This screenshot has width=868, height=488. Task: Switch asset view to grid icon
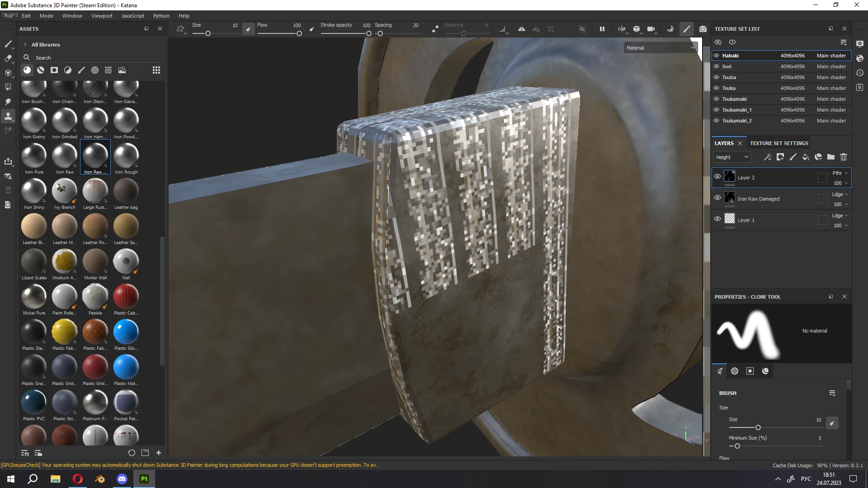[x=156, y=70]
